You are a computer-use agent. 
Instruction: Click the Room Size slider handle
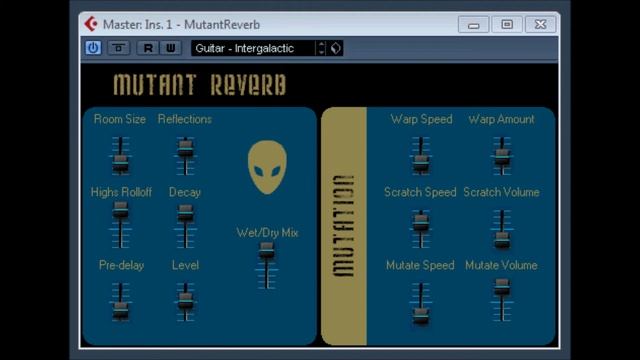[120, 163]
